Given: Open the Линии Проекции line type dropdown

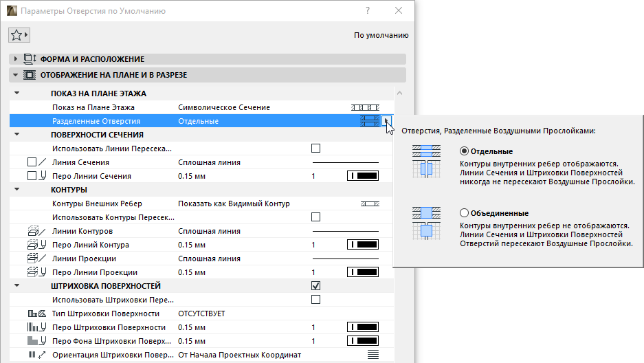Looking at the screenshot, I should coord(346,258).
